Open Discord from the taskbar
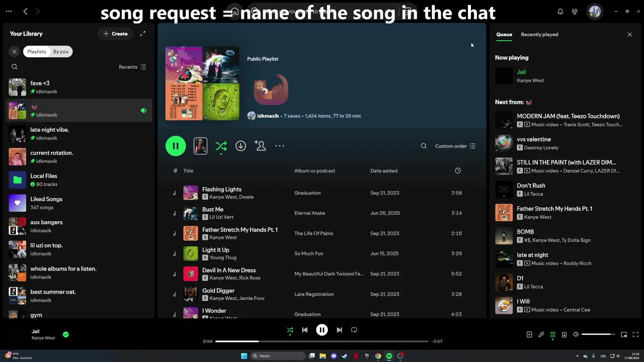This screenshot has width=644, height=362. (x=334, y=356)
